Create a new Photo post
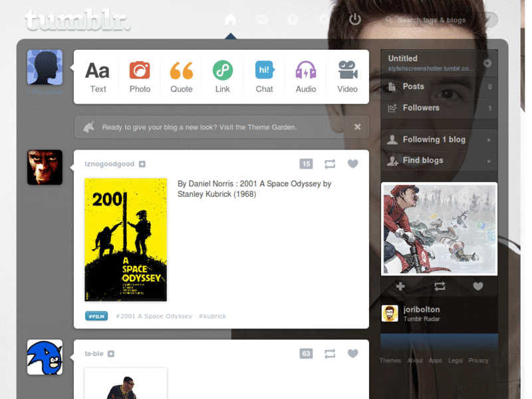532x399 pixels. click(140, 77)
